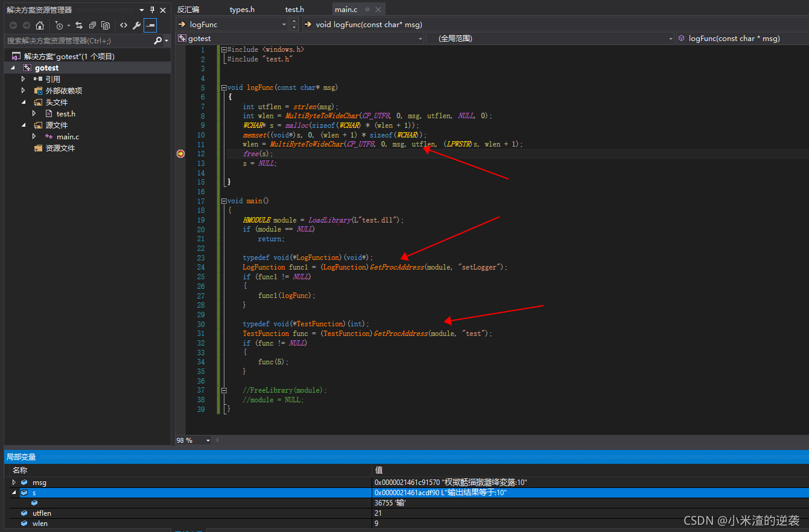Close the main.c tab
This screenshot has height=532, width=809.
click(x=378, y=10)
